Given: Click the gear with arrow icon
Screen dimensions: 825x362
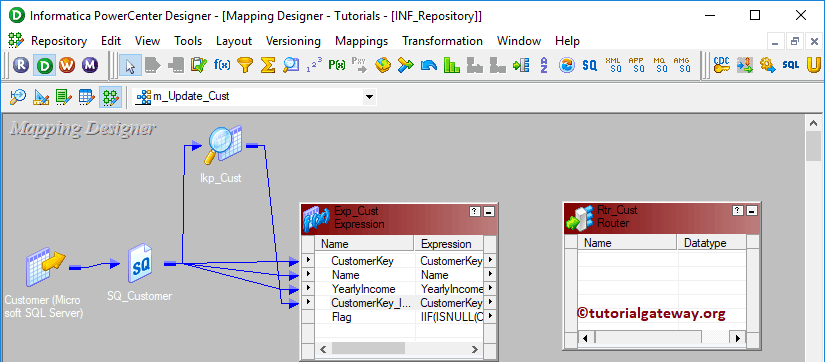Looking at the screenshot, I should pyautogui.click(x=767, y=65).
